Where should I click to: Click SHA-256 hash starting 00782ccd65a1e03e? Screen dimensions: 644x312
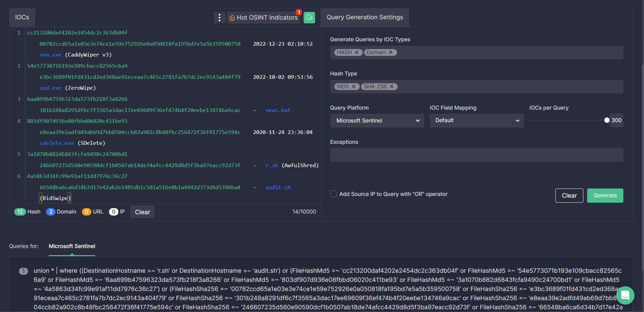(140, 44)
